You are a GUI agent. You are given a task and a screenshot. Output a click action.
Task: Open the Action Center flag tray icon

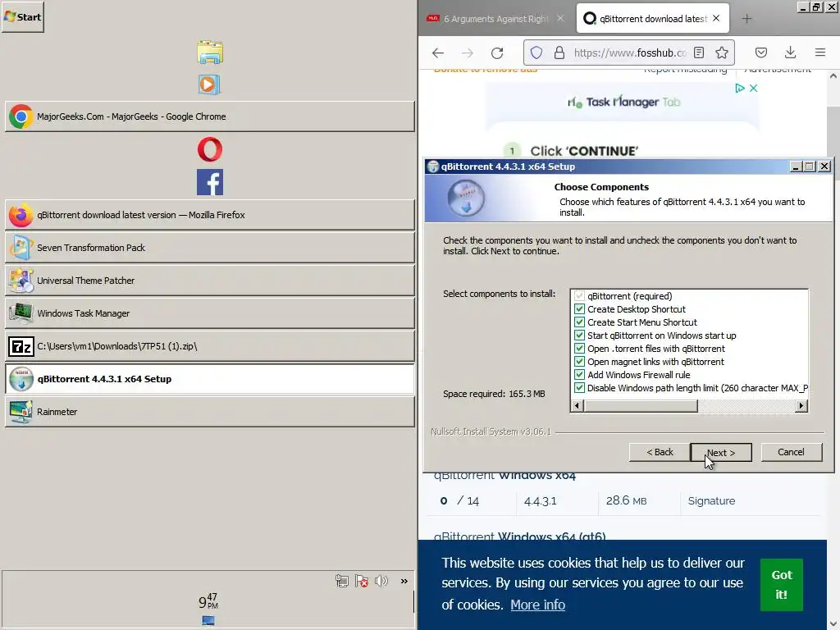tap(362, 581)
